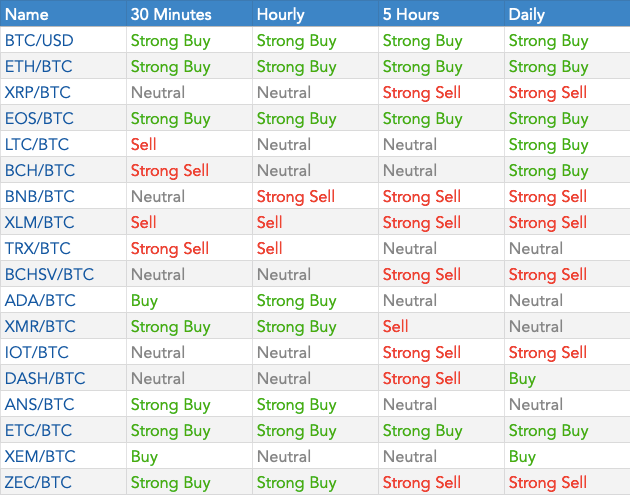Open the XMR/BTC pair link
630x495 pixels.
click(40, 326)
